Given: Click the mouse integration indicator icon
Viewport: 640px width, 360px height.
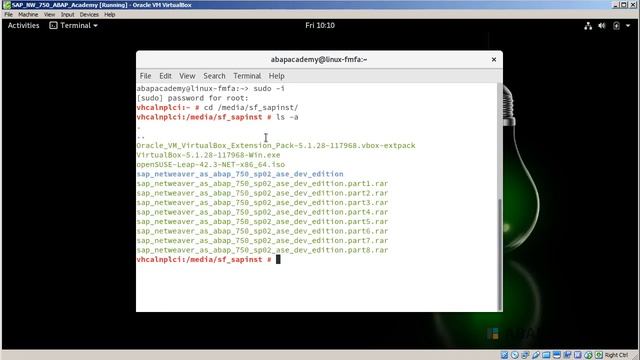Looking at the screenshot, I should [588, 355].
